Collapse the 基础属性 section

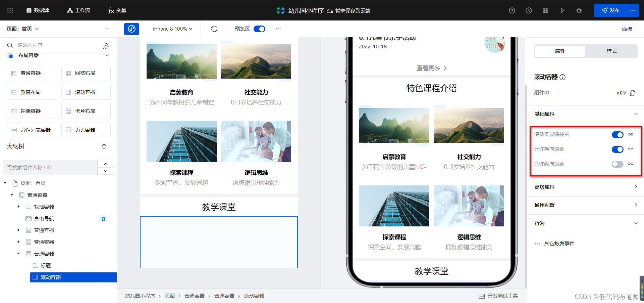click(636, 114)
